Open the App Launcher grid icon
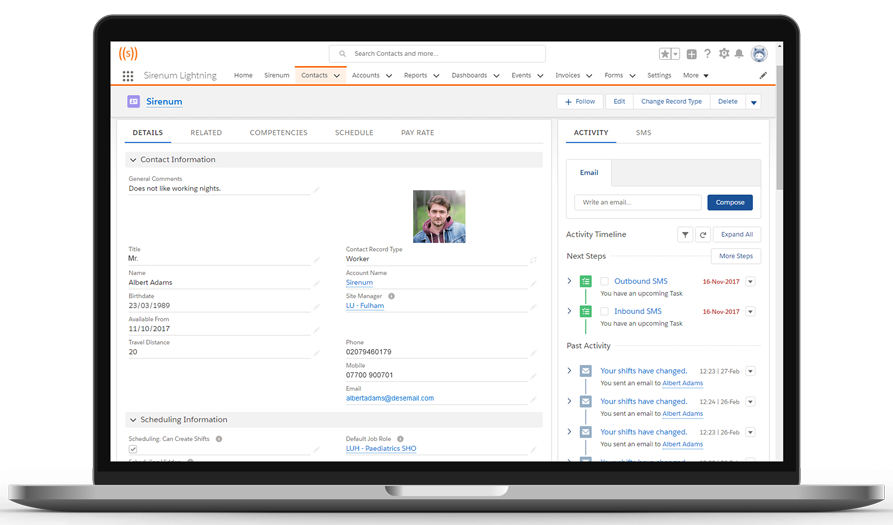The width and height of the screenshot is (893, 525). tap(128, 76)
